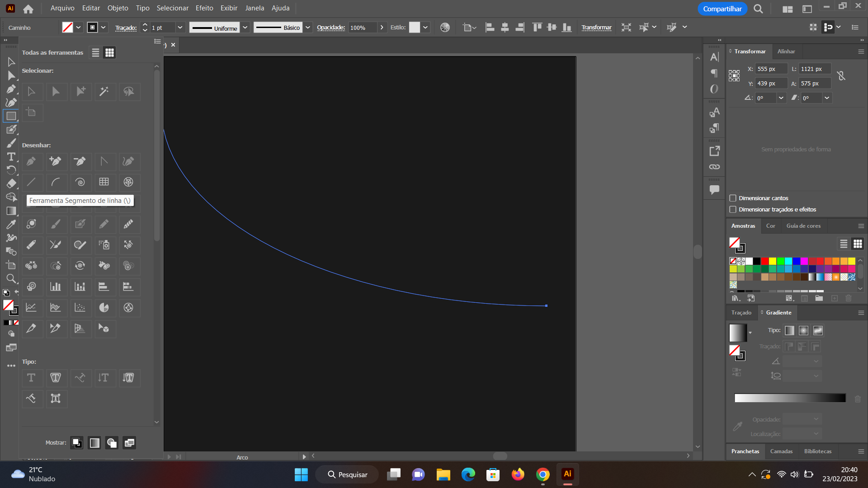
Task: Open the stroke weight dropdown arrow
Action: click(180, 28)
